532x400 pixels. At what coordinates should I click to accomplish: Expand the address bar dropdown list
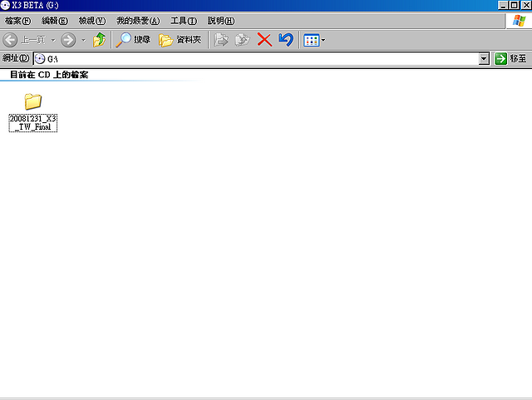click(x=484, y=59)
